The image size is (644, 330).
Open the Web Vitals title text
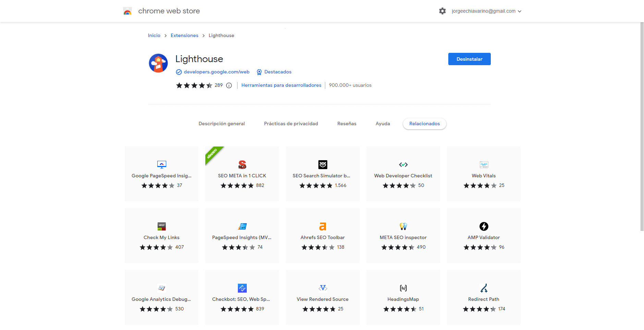[x=484, y=176]
